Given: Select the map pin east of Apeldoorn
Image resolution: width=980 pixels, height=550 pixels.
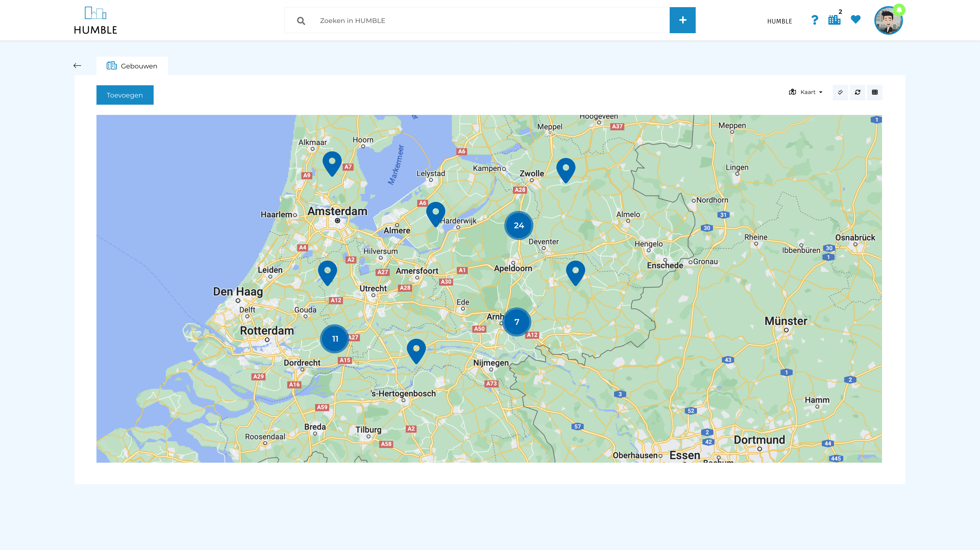Looking at the screenshot, I should coord(575,273).
